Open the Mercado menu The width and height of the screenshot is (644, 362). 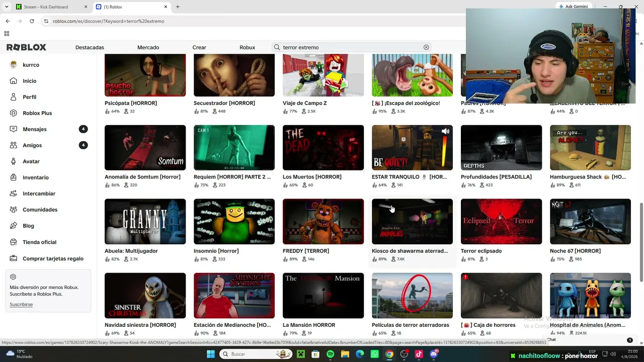148,47
